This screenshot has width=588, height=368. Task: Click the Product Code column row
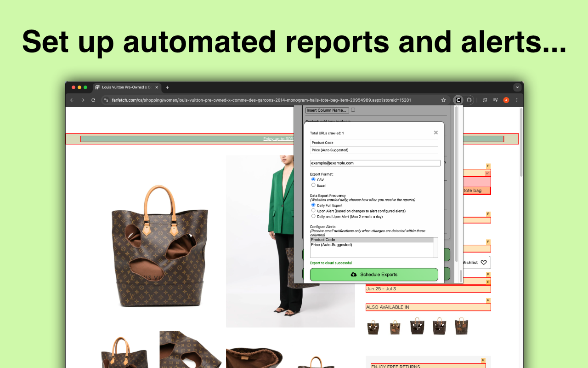374,143
